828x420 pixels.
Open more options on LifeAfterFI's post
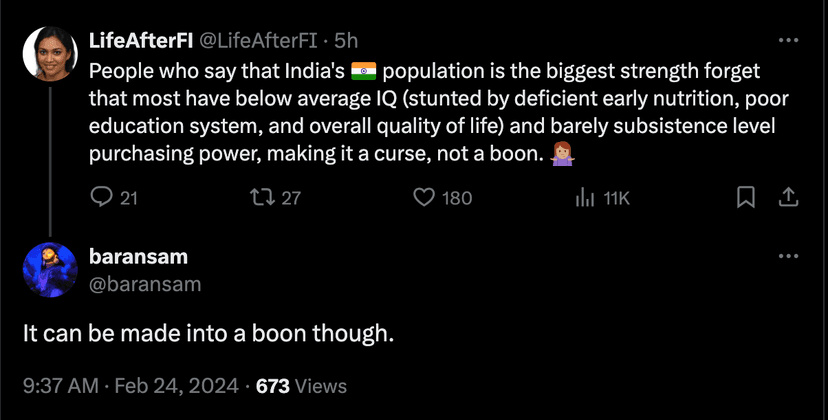point(788,41)
